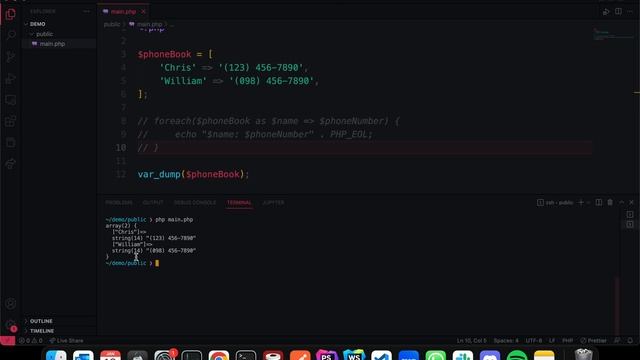The image size is (640, 360).
Task: Open the terminal launch profile dropdown arrow
Action: click(588, 202)
